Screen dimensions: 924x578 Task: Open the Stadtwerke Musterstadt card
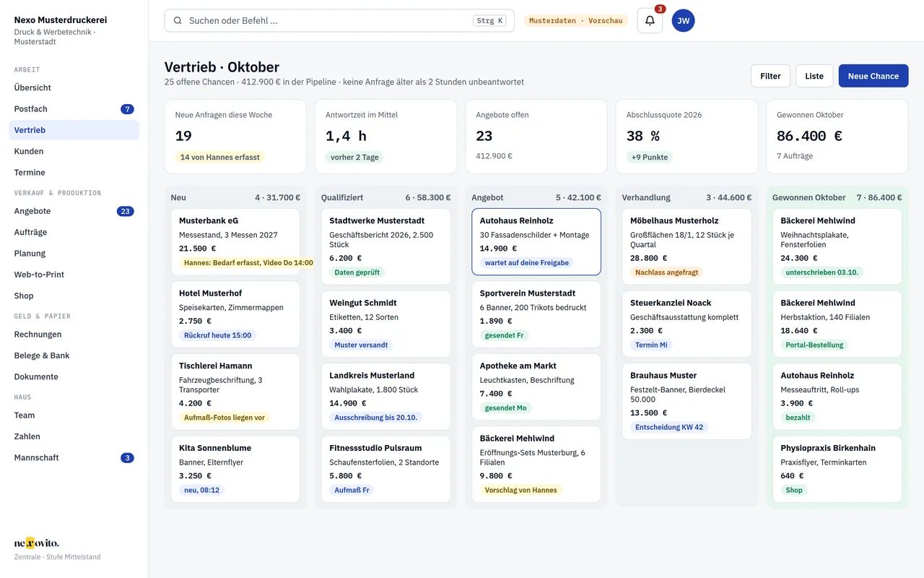tap(385, 247)
